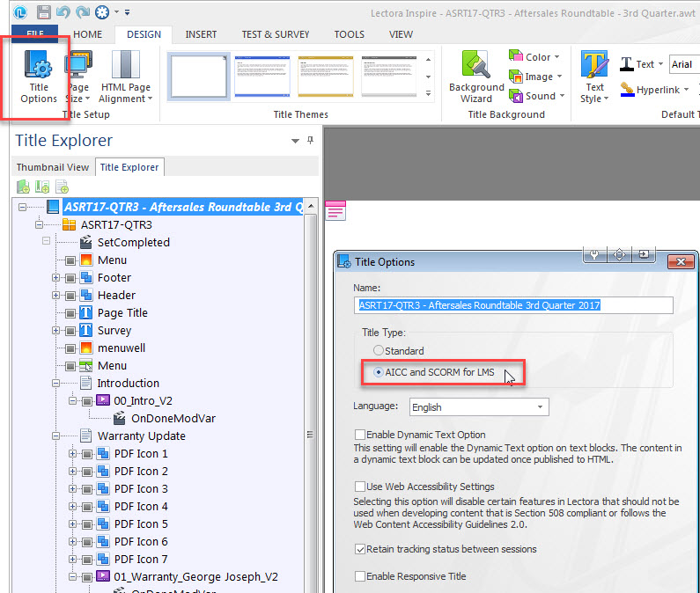Enable Dynamic Text Option checkbox
This screenshot has width=700, height=593.
click(360, 435)
